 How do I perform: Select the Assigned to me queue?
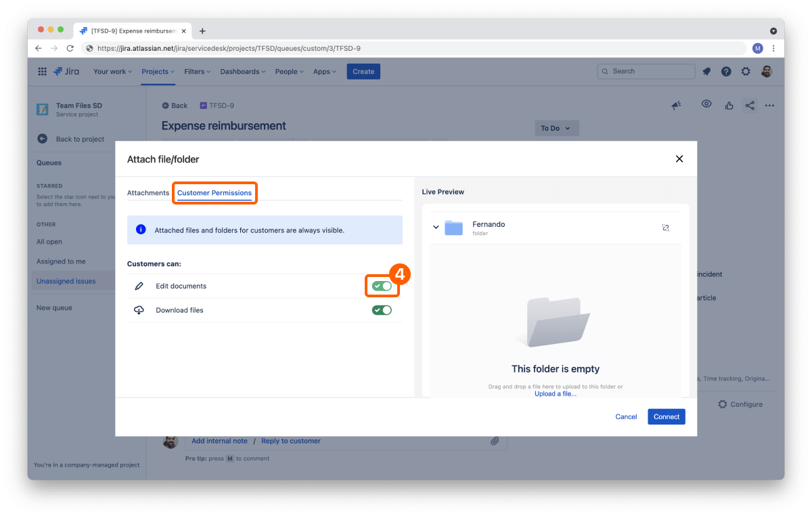coord(61,261)
